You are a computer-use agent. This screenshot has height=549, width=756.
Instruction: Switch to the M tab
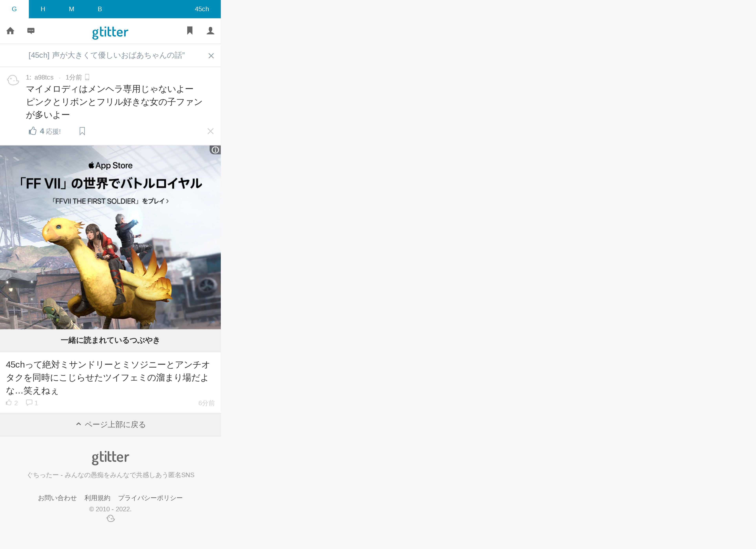point(71,9)
